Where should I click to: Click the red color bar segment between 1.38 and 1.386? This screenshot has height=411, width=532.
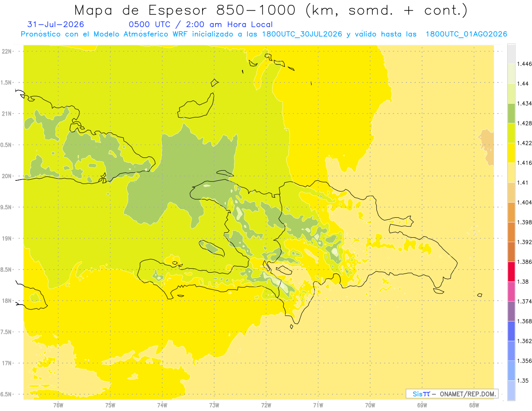[x=511, y=272]
